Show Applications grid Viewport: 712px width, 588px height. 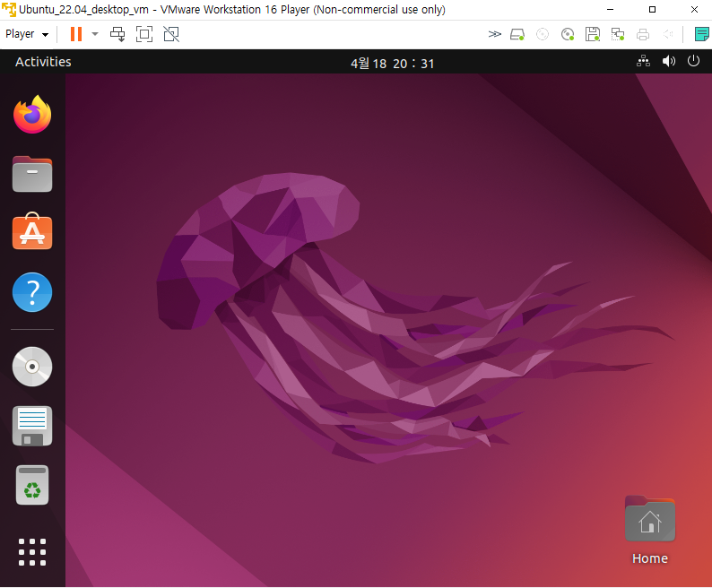click(32, 552)
